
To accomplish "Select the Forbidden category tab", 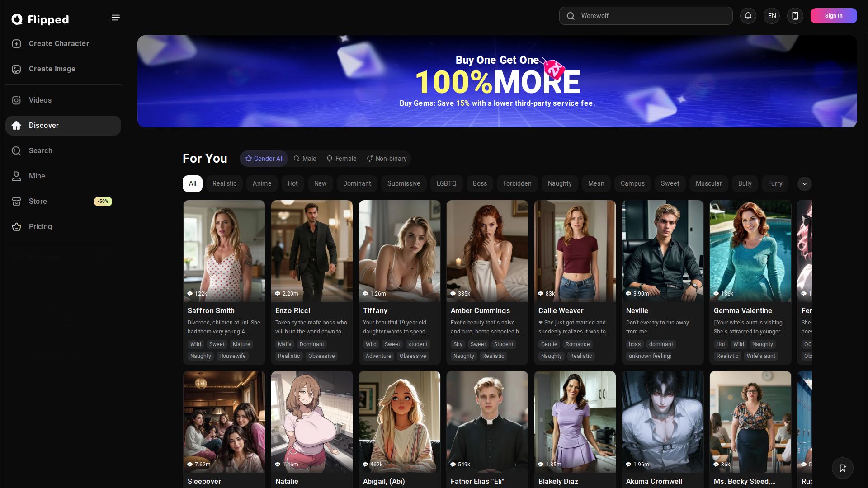I will tap(517, 183).
